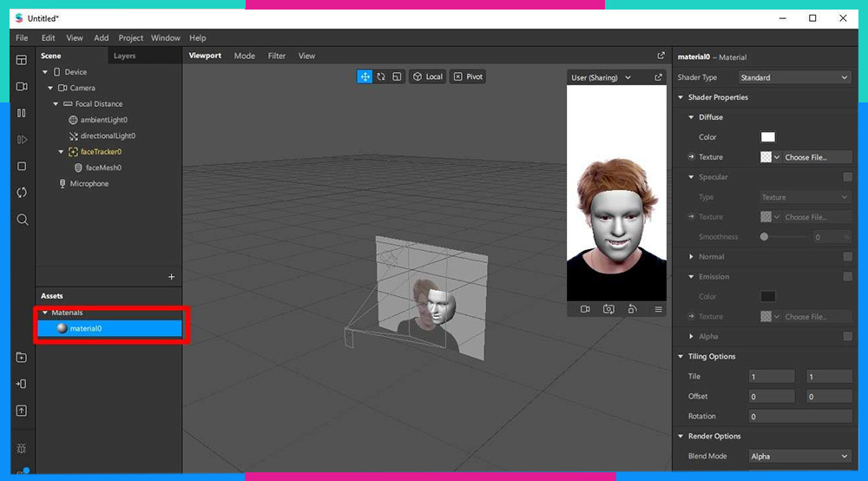This screenshot has width=868, height=481.
Task: Open the simulator hamburger menu icon
Action: 658,309
